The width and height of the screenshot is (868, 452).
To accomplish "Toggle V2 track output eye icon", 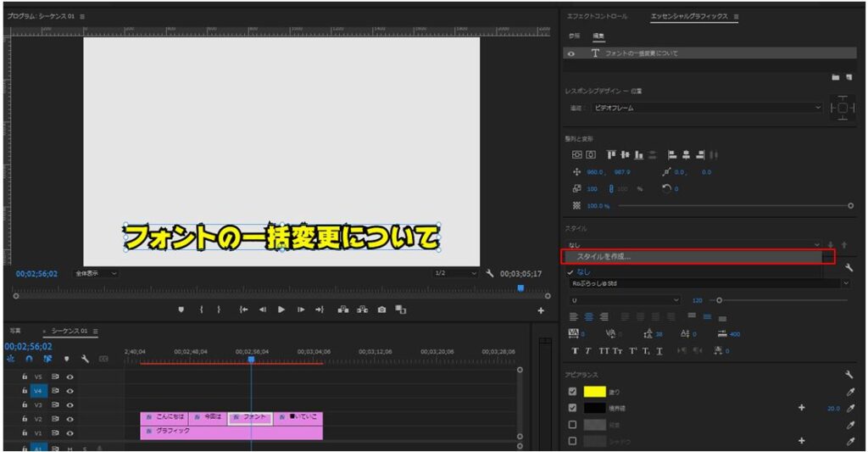I will tap(70, 418).
